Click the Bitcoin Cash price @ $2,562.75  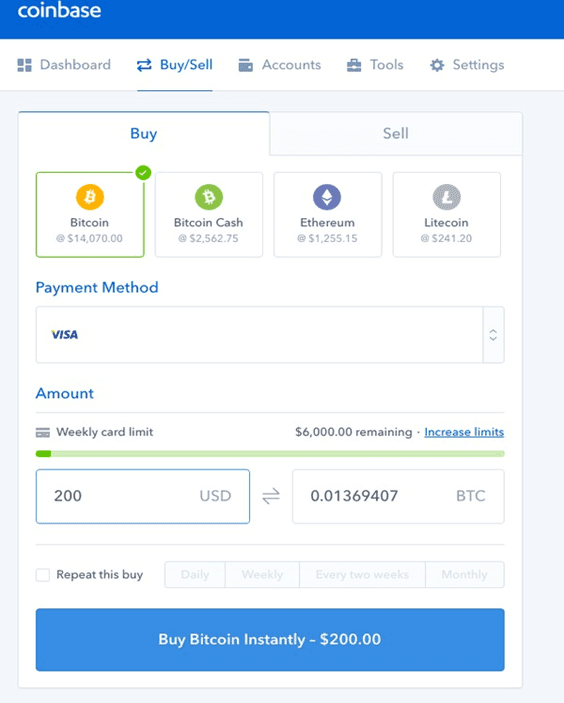(208, 239)
